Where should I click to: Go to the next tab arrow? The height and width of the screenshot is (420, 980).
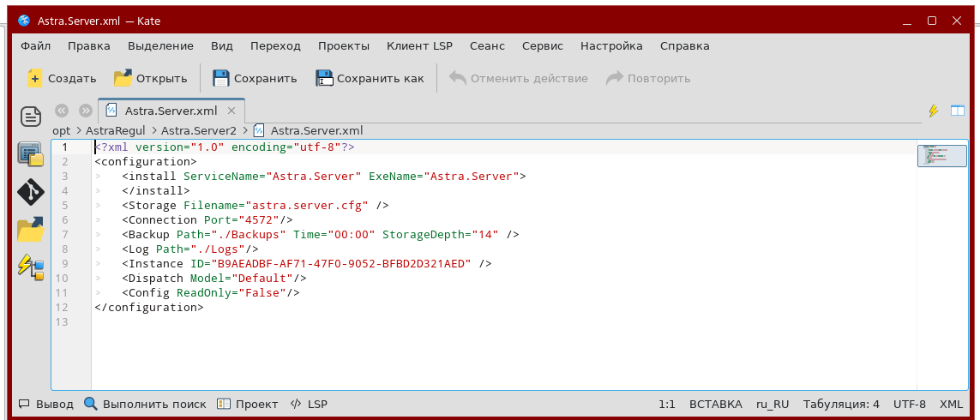click(x=86, y=111)
